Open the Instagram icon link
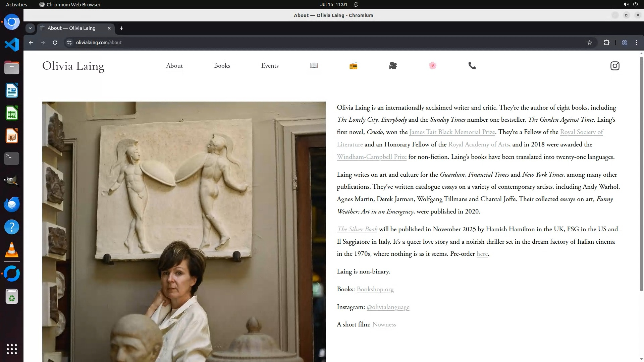The height and width of the screenshot is (362, 644). point(614,66)
